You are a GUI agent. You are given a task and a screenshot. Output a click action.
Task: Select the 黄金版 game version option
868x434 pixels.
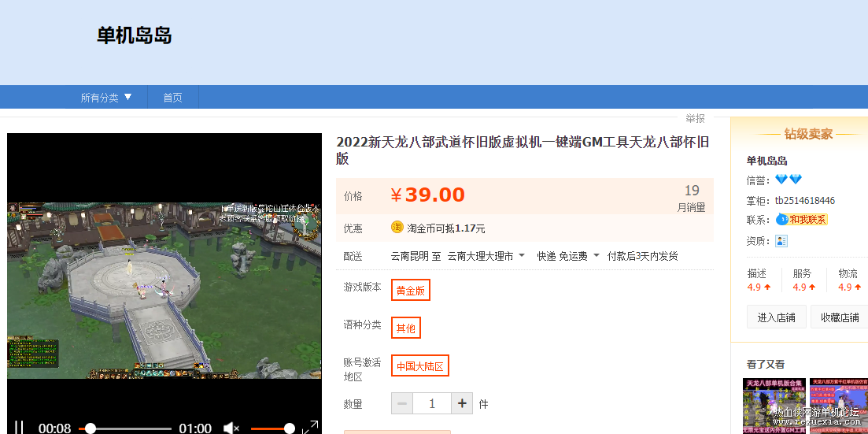411,291
